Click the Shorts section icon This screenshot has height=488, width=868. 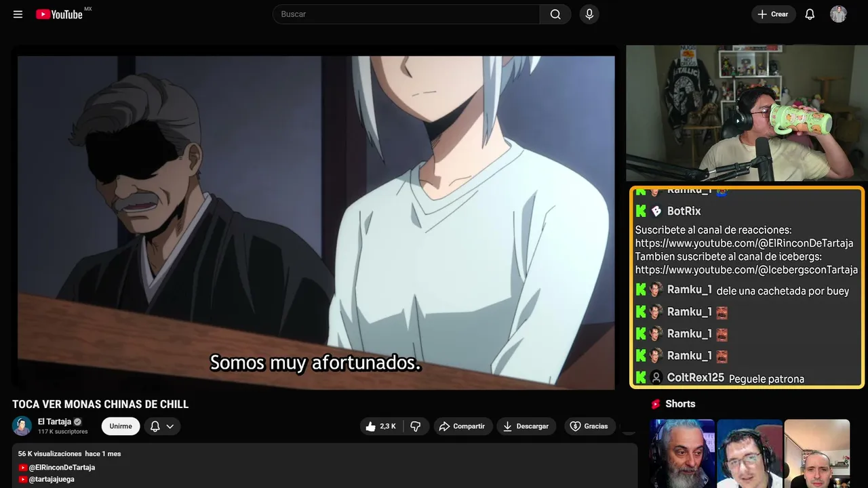[656, 404]
